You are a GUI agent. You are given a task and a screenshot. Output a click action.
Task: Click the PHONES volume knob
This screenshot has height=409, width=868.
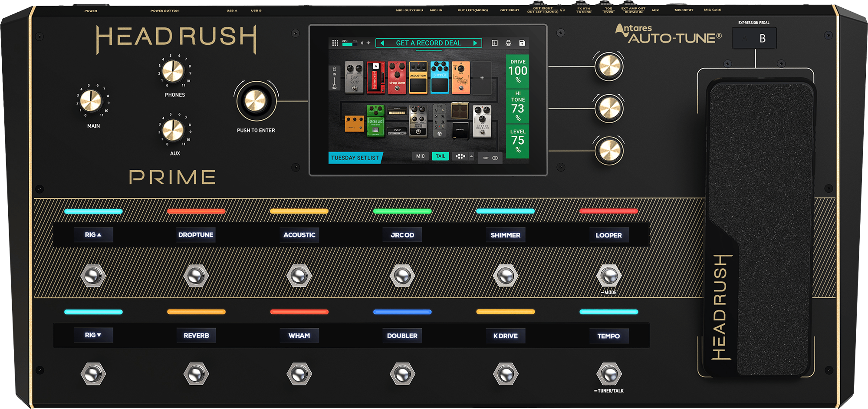pyautogui.click(x=173, y=71)
